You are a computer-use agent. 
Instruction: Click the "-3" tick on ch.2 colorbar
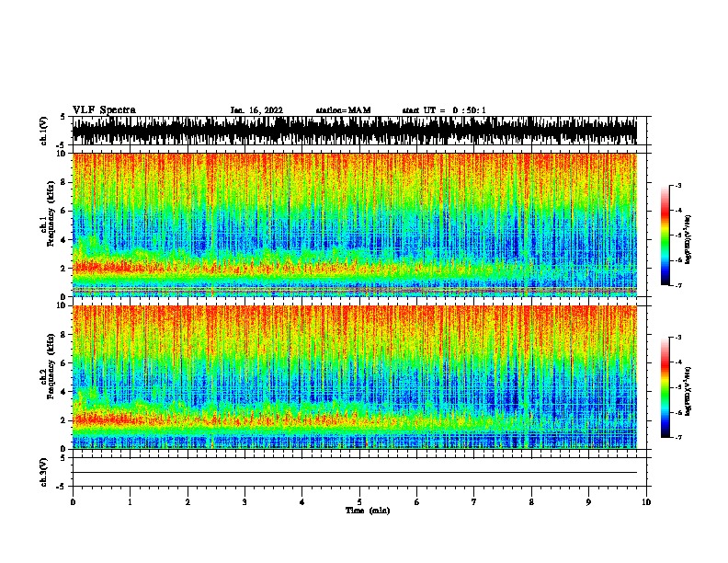677,338
